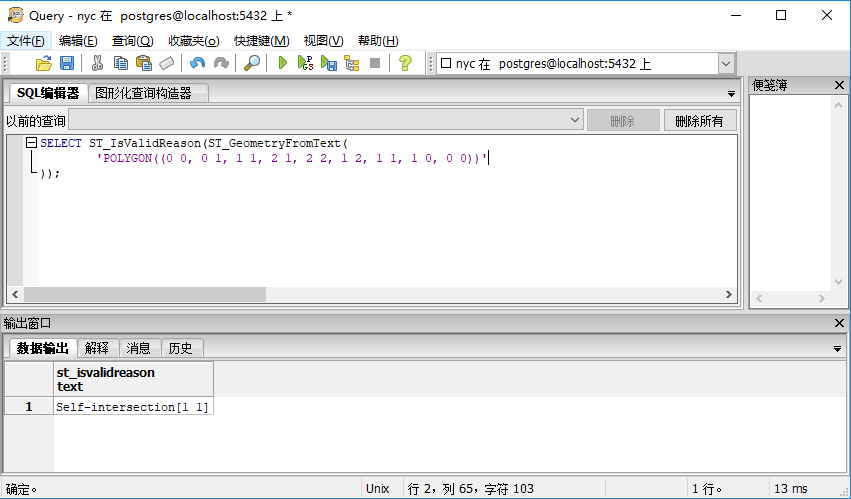The height and width of the screenshot is (499, 851).
Task: Open the 文件(F) menu
Action: point(26,41)
